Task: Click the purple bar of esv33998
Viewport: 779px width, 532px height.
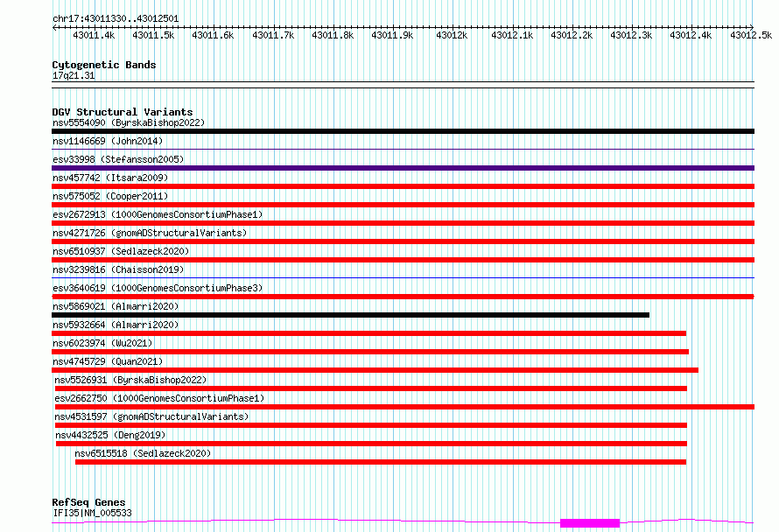Action: [403, 168]
